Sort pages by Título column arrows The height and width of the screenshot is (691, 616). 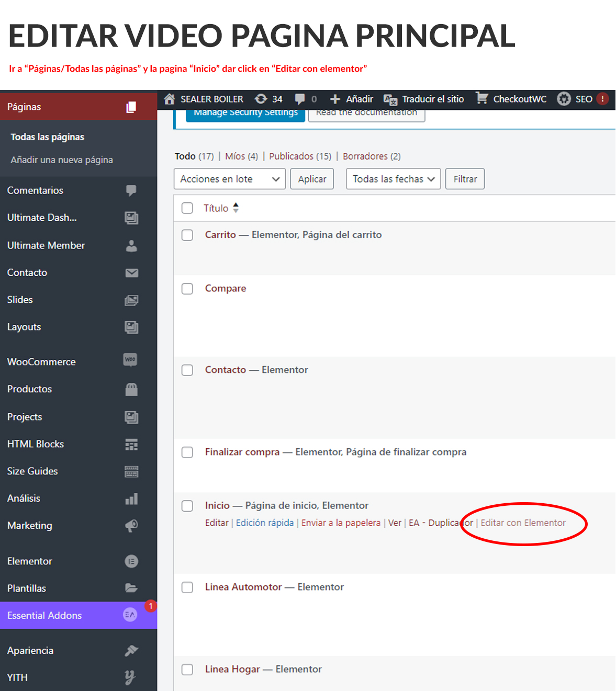click(236, 208)
